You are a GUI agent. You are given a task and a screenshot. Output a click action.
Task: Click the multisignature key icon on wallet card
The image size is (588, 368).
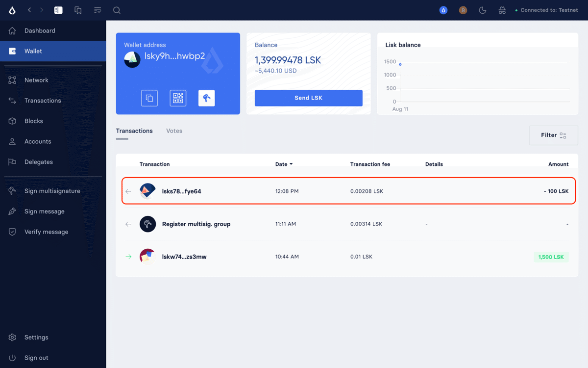[207, 98]
